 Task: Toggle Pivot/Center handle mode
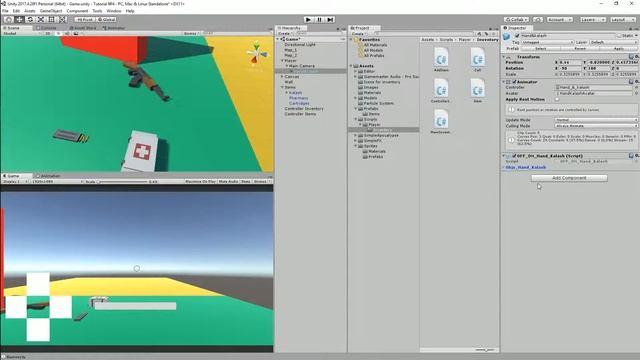point(85,20)
